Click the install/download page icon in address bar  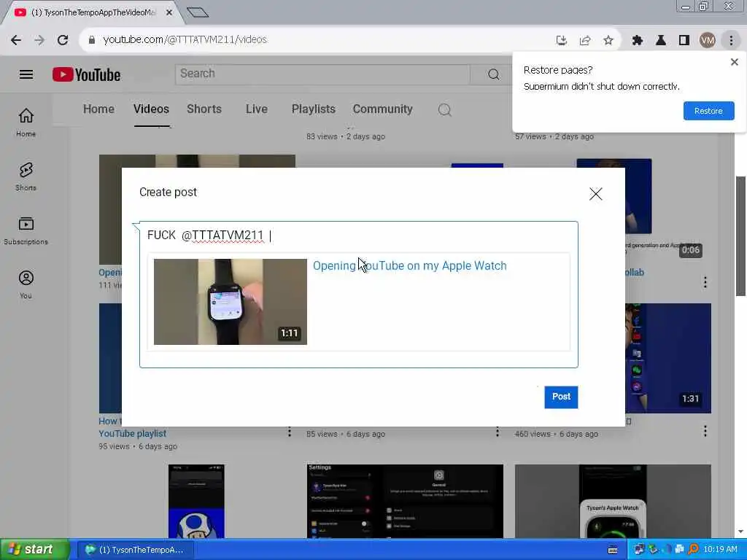[x=562, y=41]
